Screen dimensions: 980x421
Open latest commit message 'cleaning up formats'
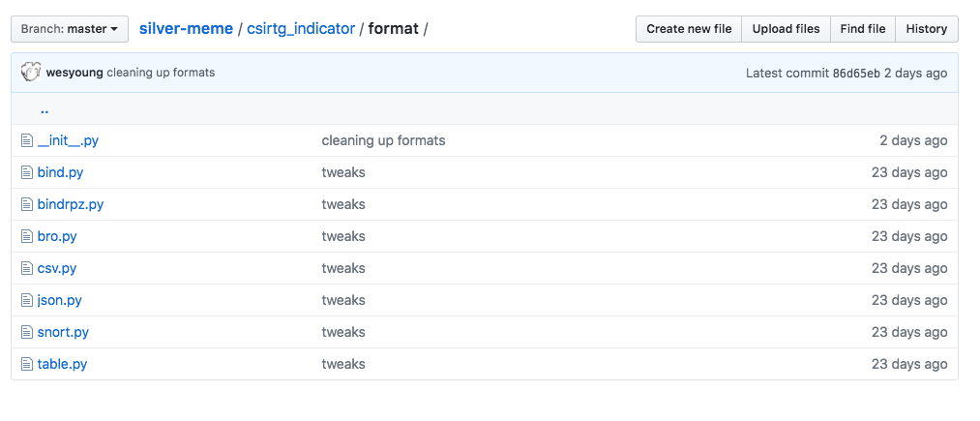[161, 73]
